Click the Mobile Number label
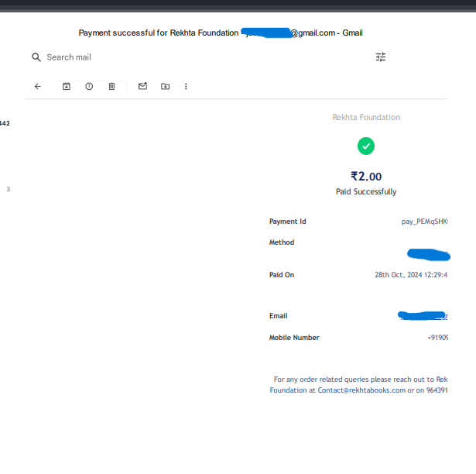Image resolution: width=476 pixels, height=474 pixels. tap(294, 338)
